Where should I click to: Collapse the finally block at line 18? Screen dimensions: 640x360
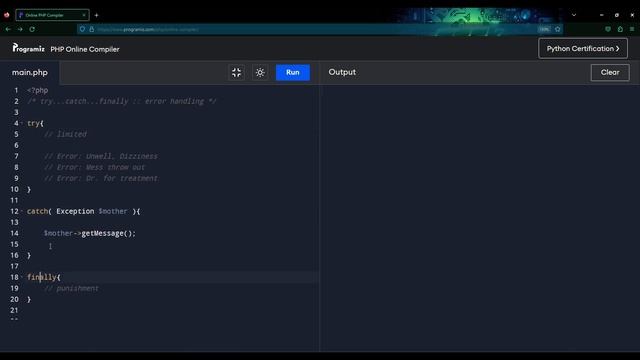pos(22,277)
